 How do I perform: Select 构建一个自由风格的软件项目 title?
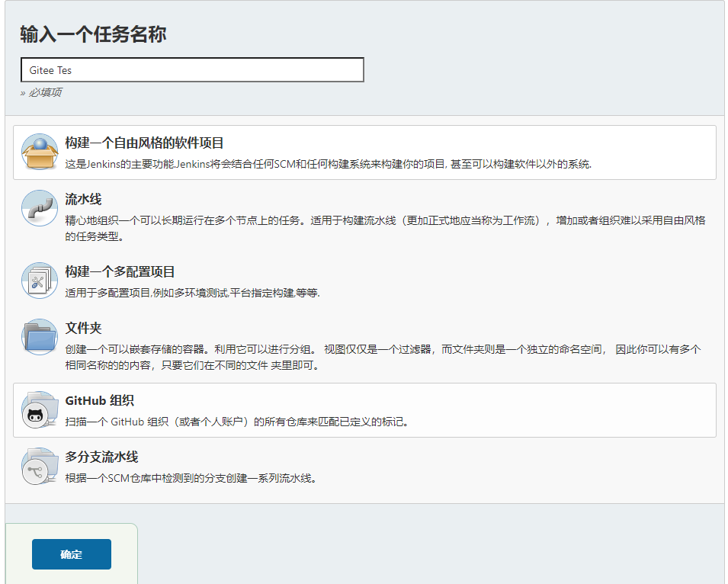pyautogui.click(x=144, y=143)
